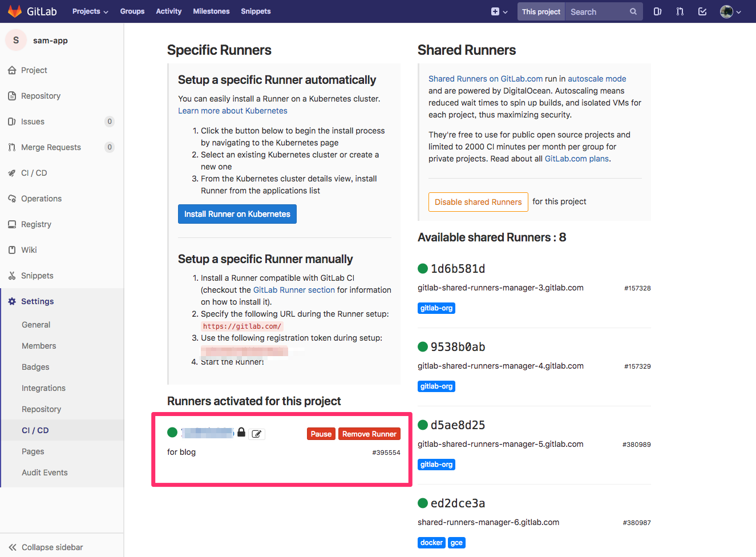Open your Issues from the top navigation icon
This screenshot has height=557, width=756.
pyautogui.click(x=657, y=11)
